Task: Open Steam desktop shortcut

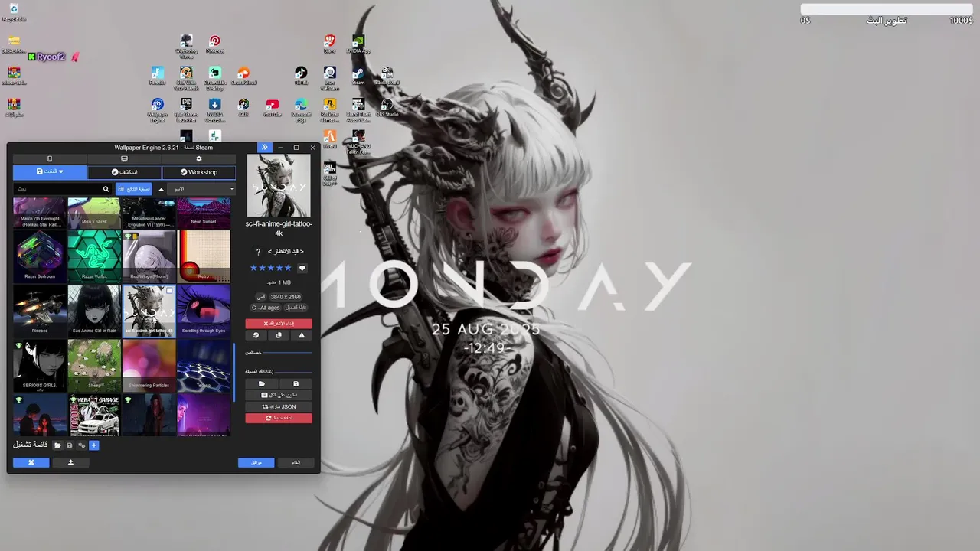Action: [x=358, y=77]
